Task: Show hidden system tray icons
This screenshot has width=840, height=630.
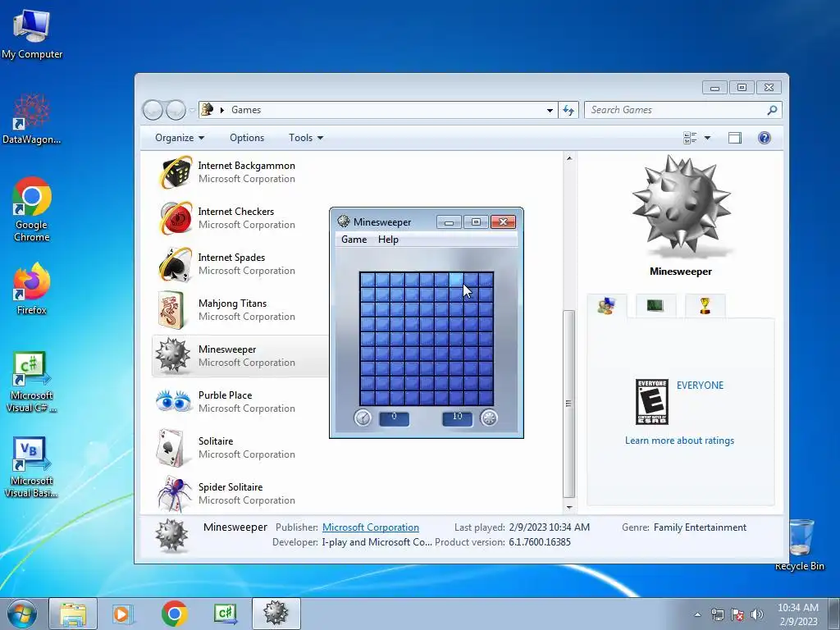Action: click(697, 614)
